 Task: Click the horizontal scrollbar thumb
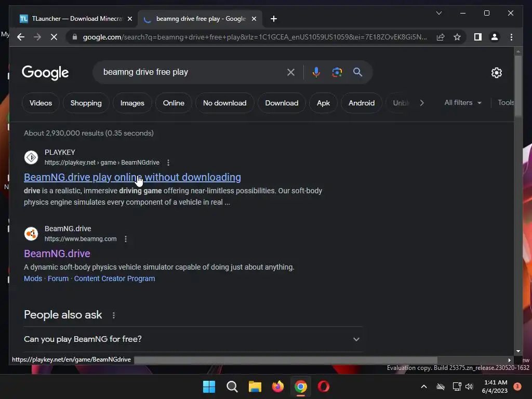pyautogui.click(x=286, y=360)
